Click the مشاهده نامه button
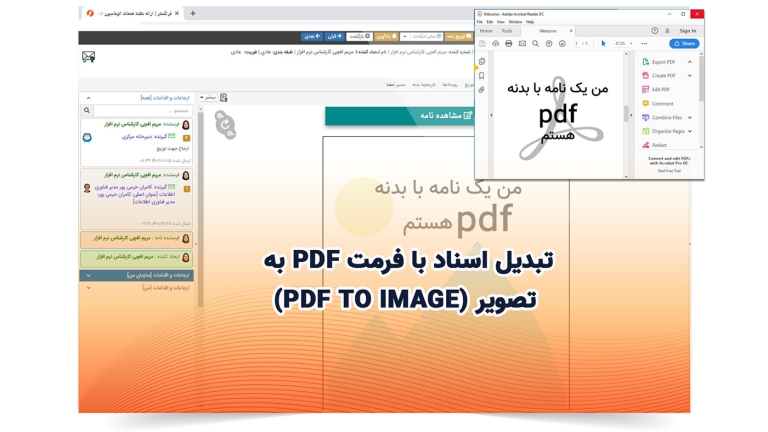Screen dimensions: 768x432 (x=400, y=116)
